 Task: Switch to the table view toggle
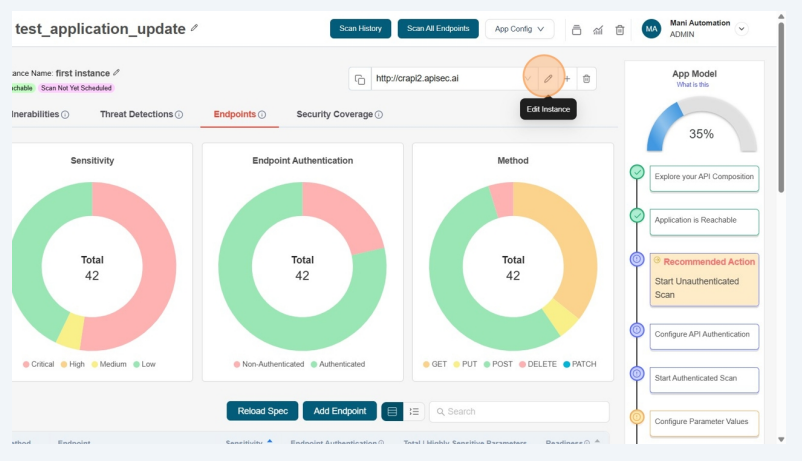pyautogui.click(x=392, y=411)
